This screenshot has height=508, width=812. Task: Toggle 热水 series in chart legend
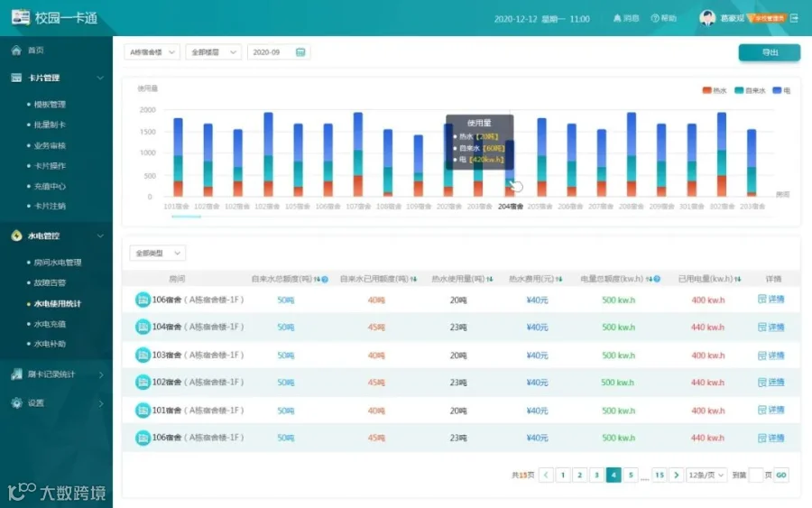715,90
